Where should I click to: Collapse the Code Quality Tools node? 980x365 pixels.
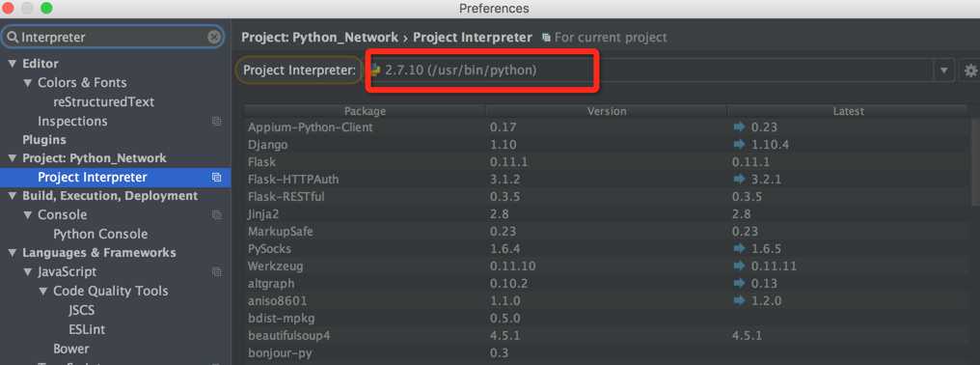[x=43, y=291]
